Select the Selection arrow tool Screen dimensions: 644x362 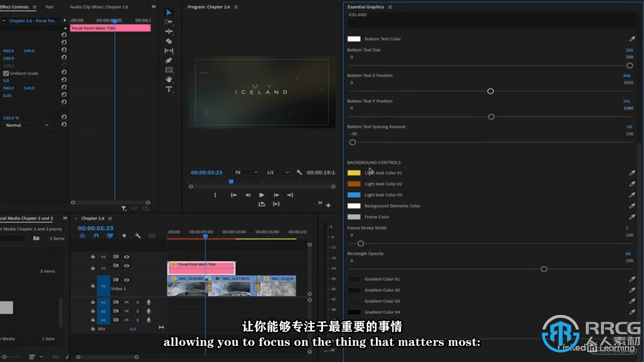pos(169,13)
